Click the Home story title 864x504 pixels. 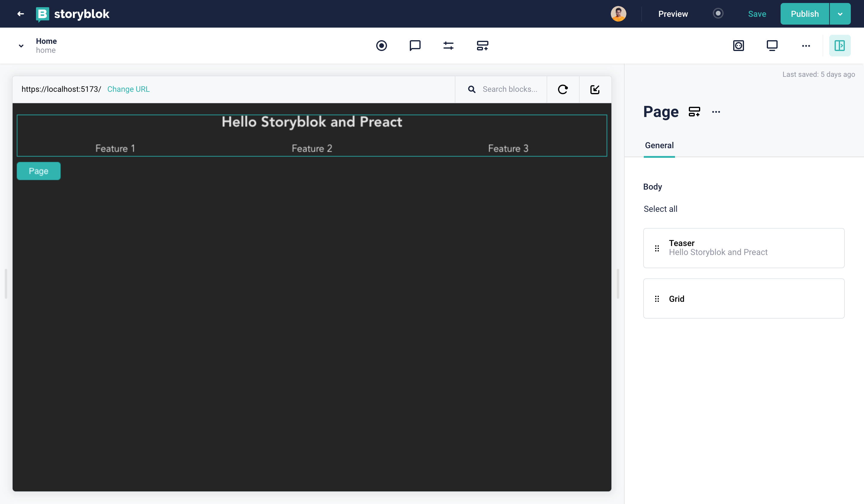click(46, 41)
